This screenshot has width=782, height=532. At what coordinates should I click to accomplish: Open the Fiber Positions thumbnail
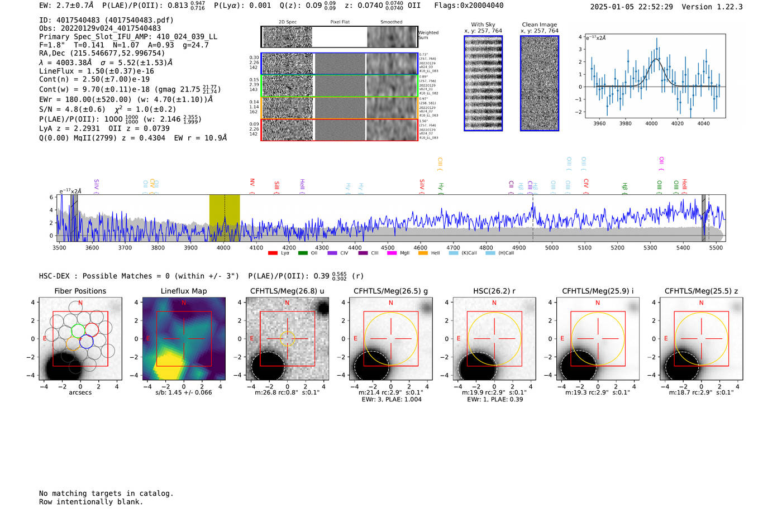point(80,339)
